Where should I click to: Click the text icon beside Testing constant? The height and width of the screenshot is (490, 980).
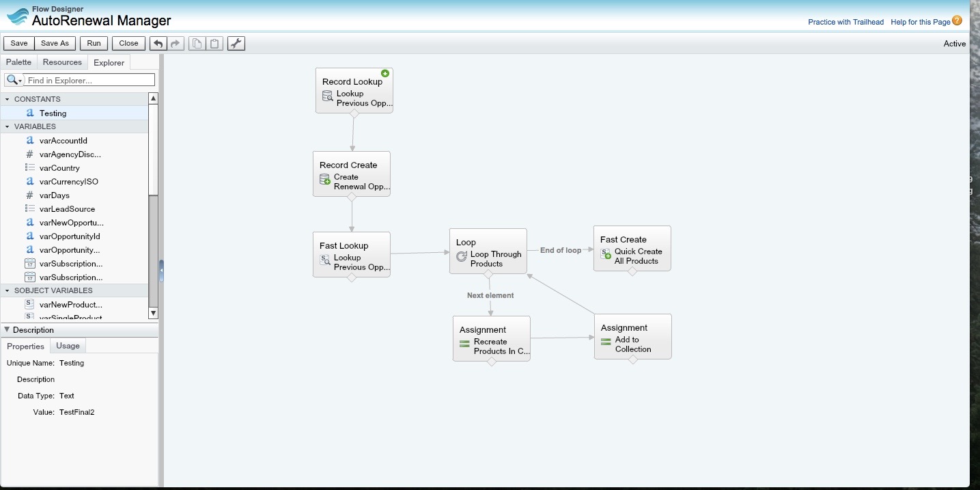pos(29,113)
